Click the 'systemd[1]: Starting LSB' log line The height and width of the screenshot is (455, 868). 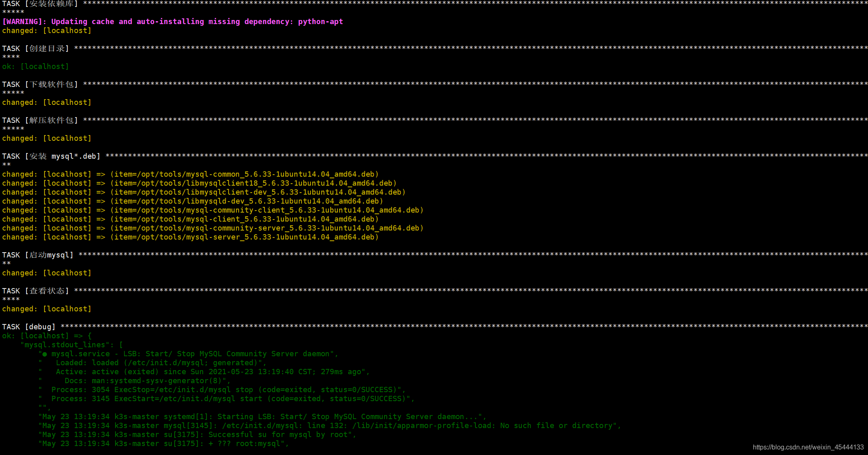[262, 417]
